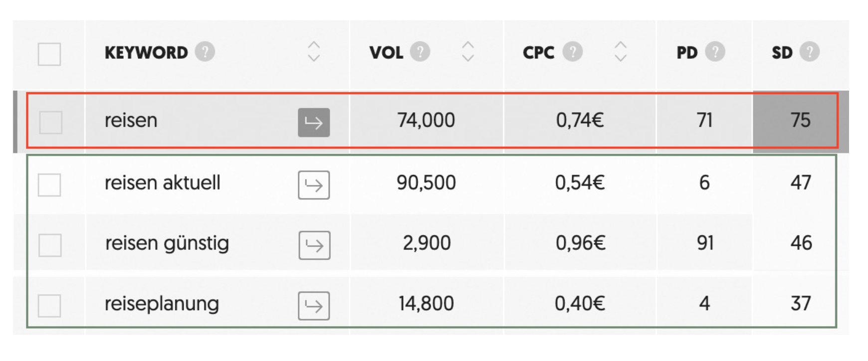The height and width of the screenshot is (361, 868).
Task: Select the highlighted SD value 75
Action: tap(800, 120)
